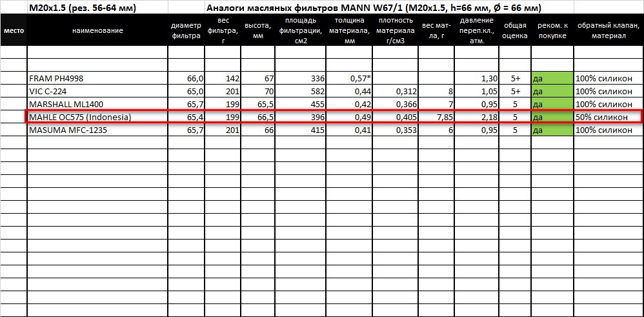Select MAHLE OC575 density value 0,405
The width and height of the screenshot is (644, 317).
coord(396,117)
